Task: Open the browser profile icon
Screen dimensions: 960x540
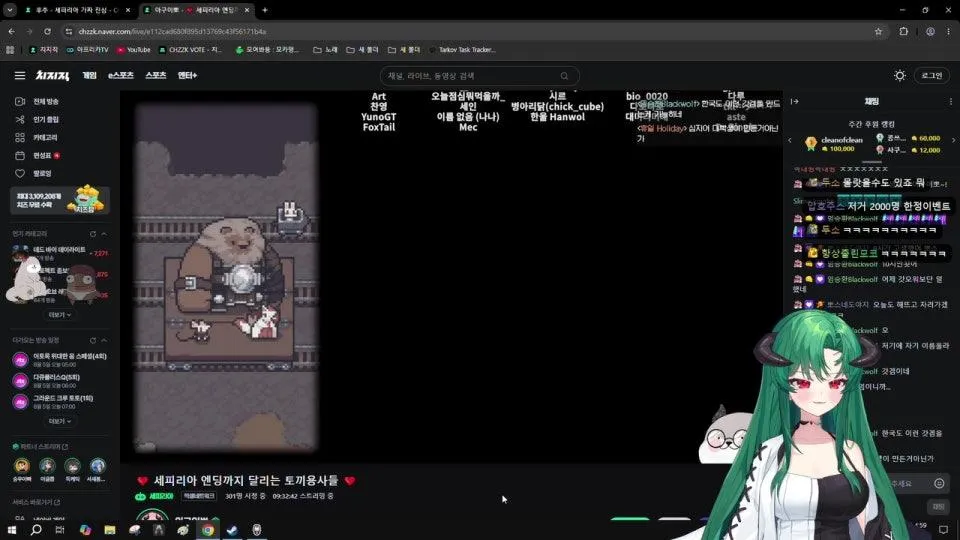Action: (x=930, y=31)
